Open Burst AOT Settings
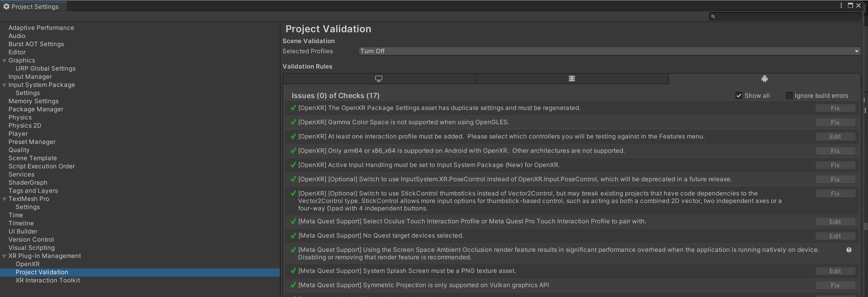 tap(36, 44)
